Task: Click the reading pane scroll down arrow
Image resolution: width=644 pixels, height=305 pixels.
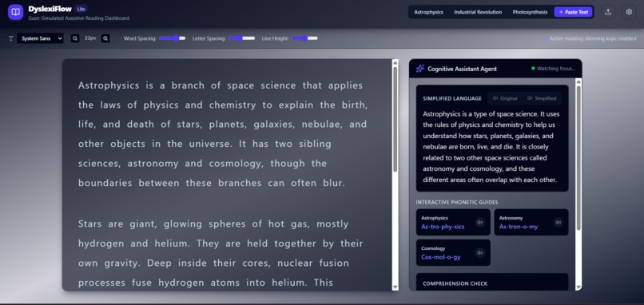Action: coord(395,287)
